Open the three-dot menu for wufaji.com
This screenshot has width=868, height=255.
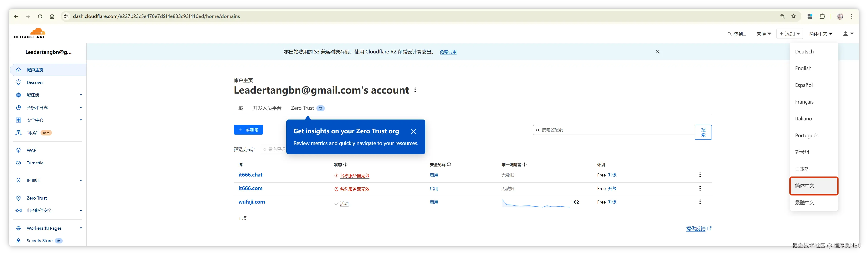point(700,202)
